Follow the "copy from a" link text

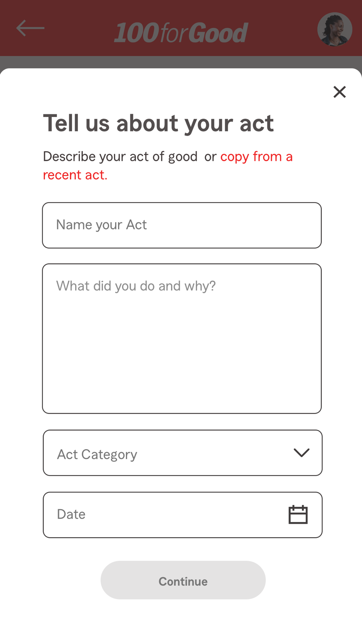256,157
